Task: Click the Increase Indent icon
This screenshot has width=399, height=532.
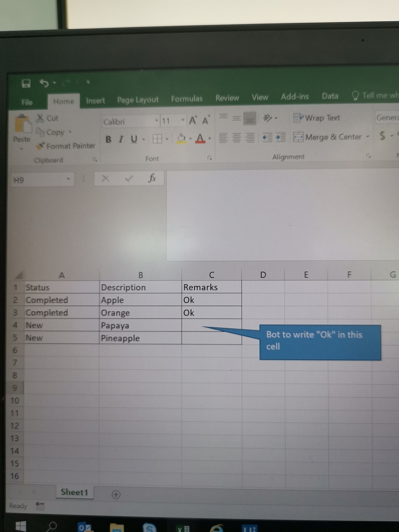Action: 281,137
